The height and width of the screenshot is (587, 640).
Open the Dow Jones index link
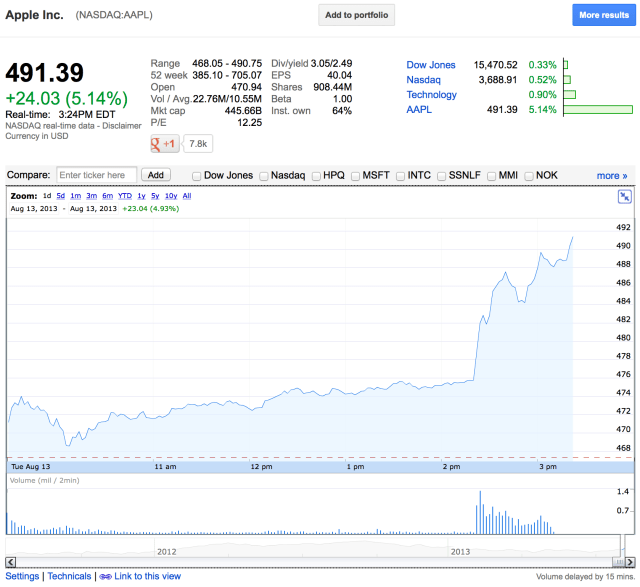[431, 65]
